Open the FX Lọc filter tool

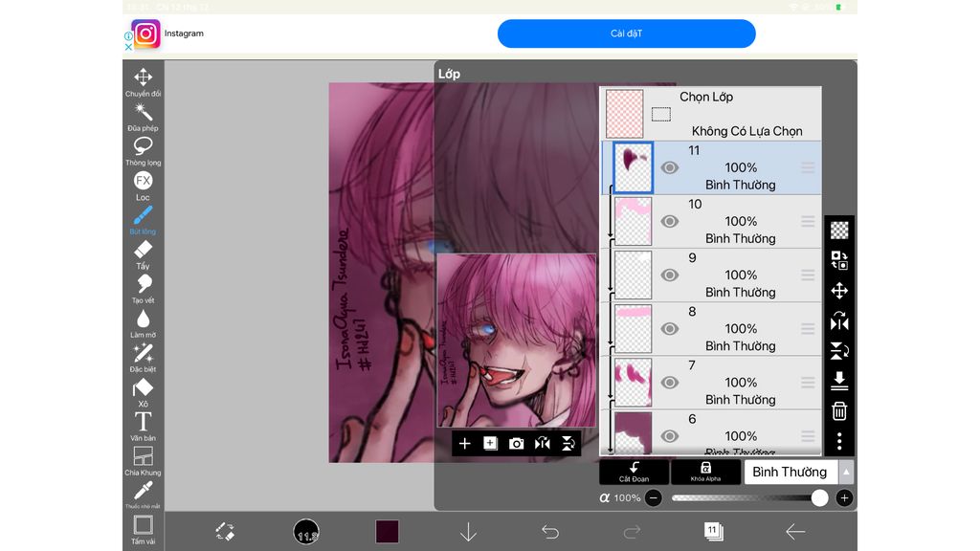pos(144,186)
